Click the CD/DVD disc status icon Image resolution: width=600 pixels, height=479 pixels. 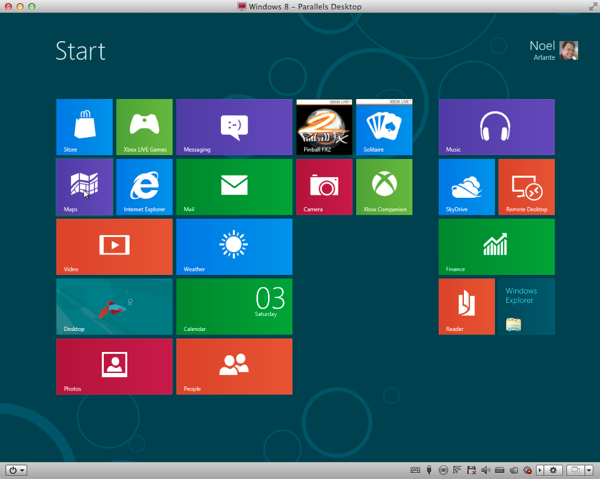tap(443, 470)
